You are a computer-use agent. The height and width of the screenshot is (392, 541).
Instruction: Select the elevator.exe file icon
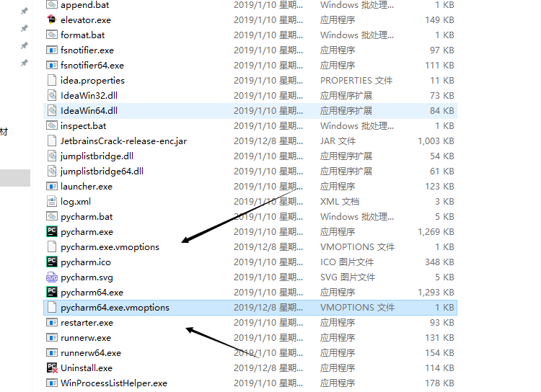coord(52,19)
